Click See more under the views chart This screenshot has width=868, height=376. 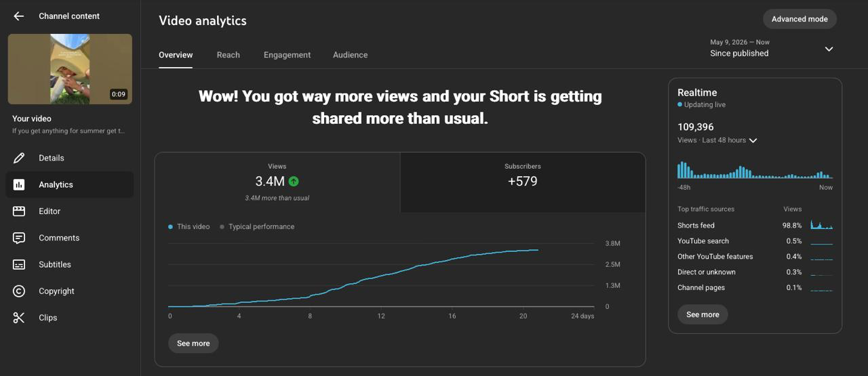tap(193, 343)
